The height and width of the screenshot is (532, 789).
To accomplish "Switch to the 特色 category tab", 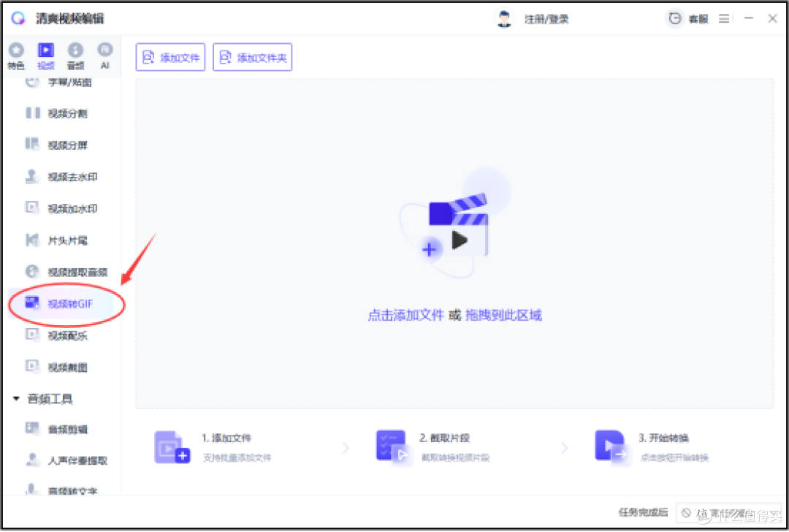I will point(16,56).
